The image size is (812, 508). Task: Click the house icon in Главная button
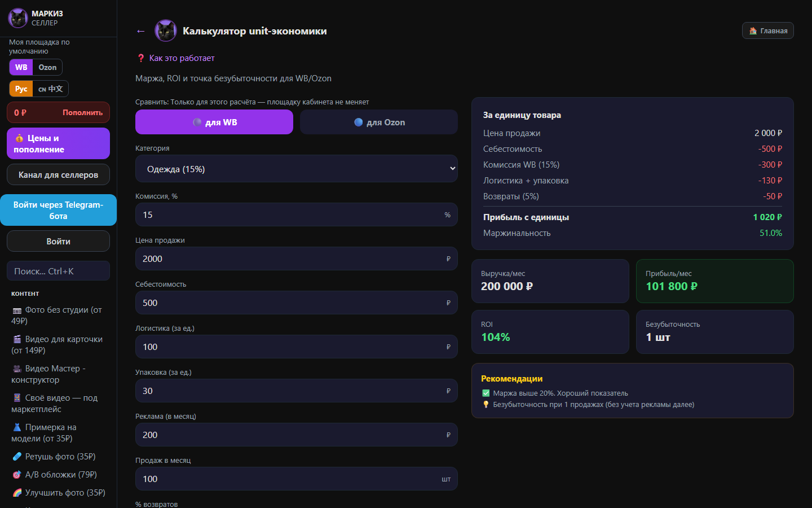point(753,31)
